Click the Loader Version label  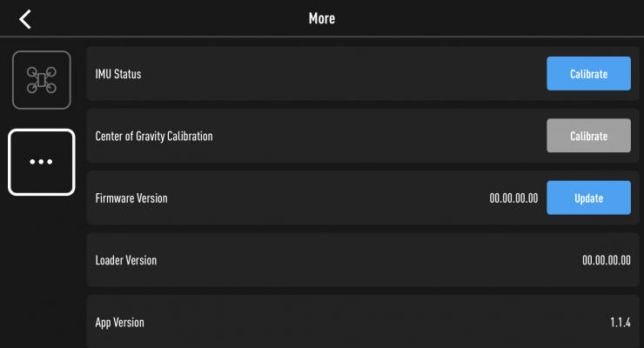pos(126,260)
